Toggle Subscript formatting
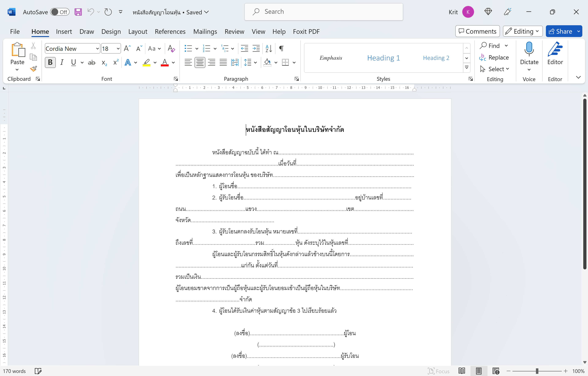The image size is (588, 376). pyautogui.click(x=104, y=63)
